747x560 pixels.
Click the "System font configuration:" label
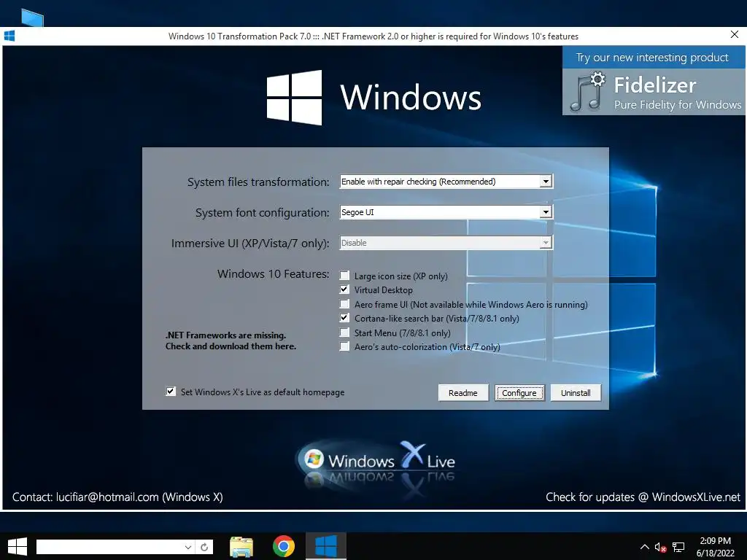point(262,212)
